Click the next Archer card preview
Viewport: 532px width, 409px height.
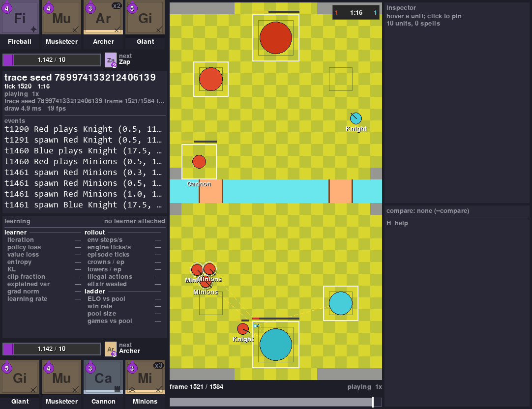coord(111,349)
